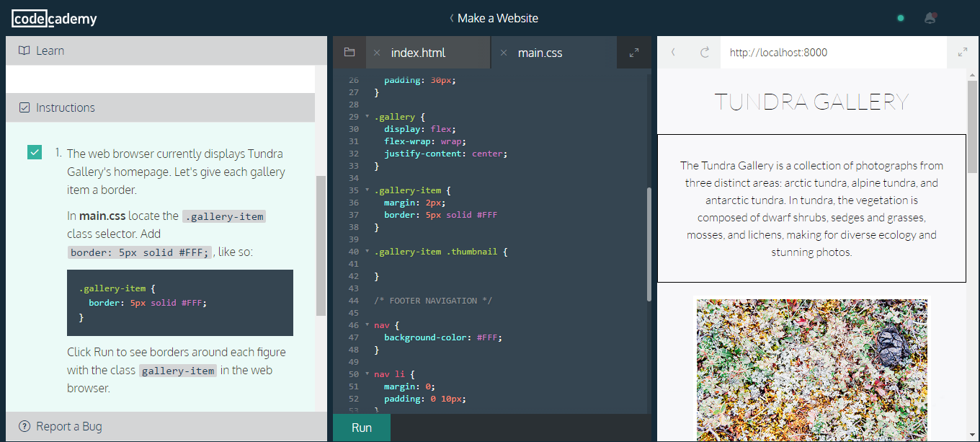This screenshot has height=442, width=980.
Task: Collapse the .gallery rule fold arrow
Action: pyautogui.click(x=367, y=117)
